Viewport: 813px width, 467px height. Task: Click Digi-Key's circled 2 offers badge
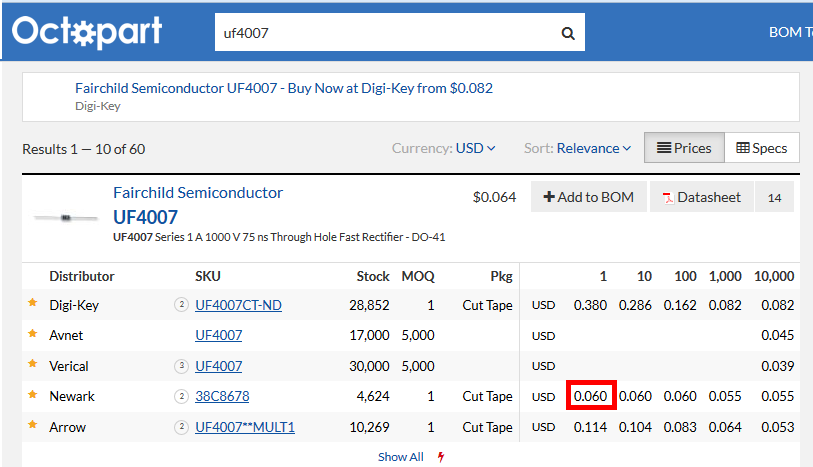coord(181,305)
